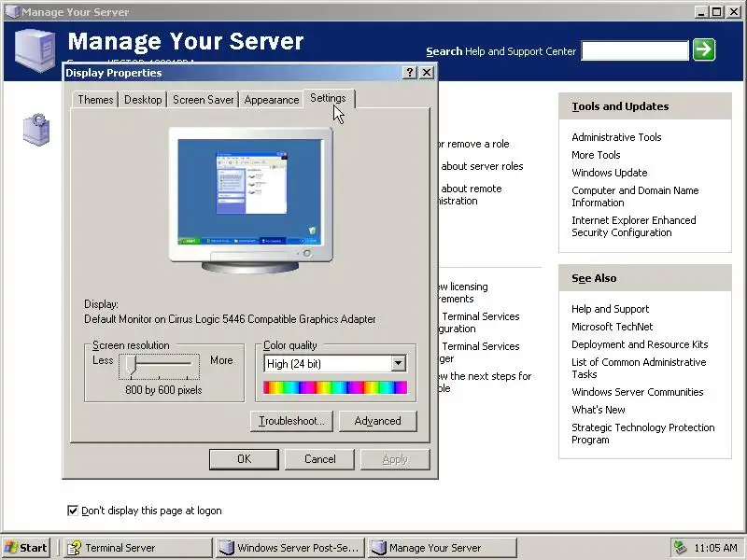Screen dimensions: 747x560
Task: Click the Terminal Server taskbar icon
Action: 74,548
